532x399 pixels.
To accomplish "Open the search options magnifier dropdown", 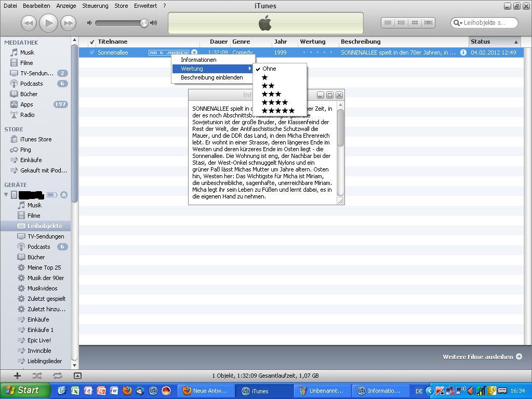I will 458,23.
